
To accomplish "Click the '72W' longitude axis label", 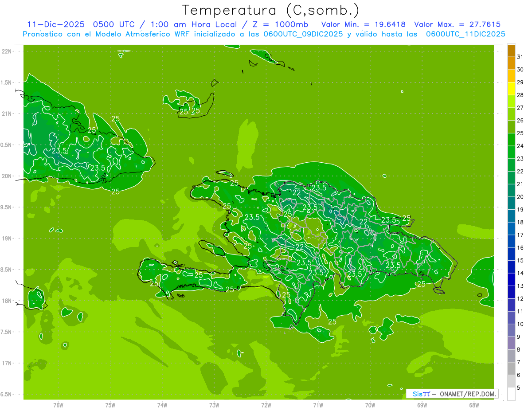I will [266, 405].
